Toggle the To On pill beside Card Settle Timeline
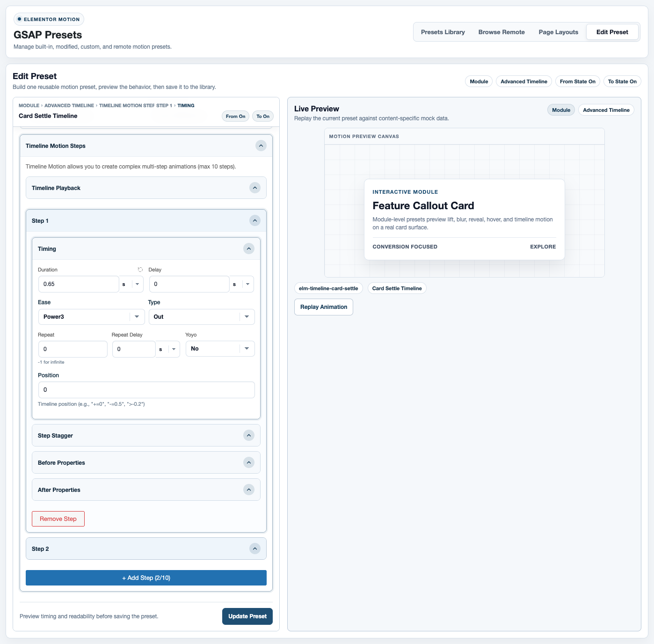 [x=263, y=117]
